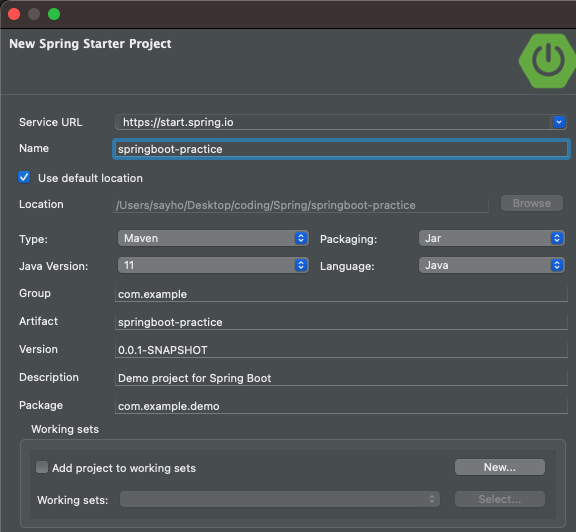
Task: Open the Java Version dropdown showing 11
Action: 213,265
